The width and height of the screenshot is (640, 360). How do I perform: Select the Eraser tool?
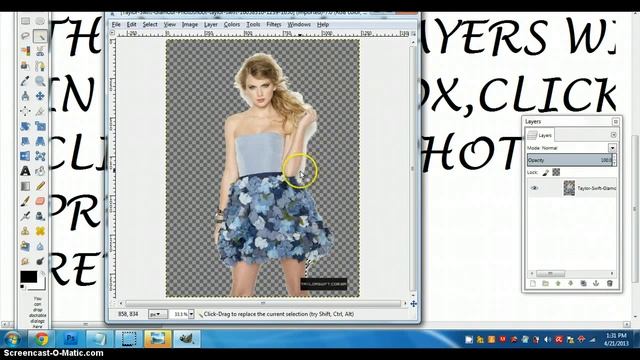[40, 201]
